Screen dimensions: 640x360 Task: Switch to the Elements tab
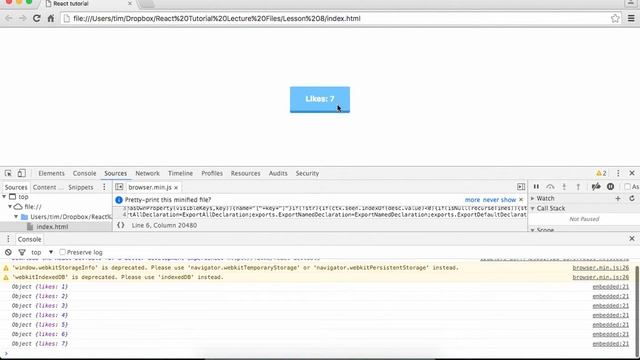point(51,173)
